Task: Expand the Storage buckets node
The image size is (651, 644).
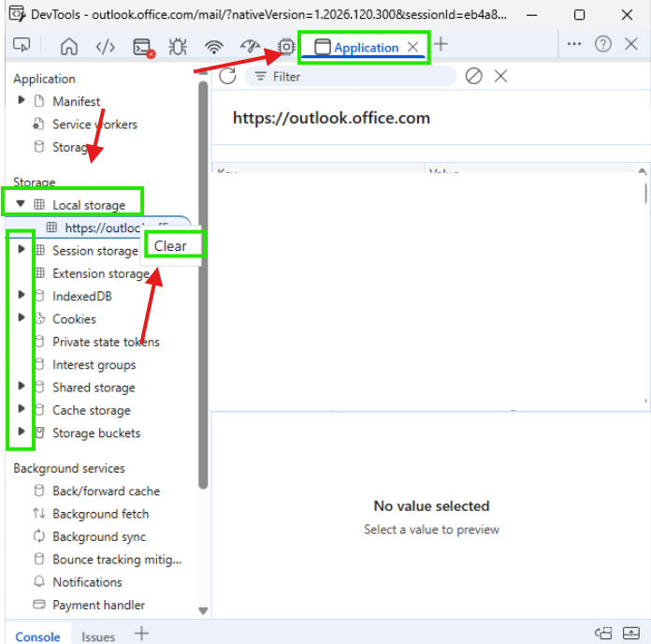Action: [22, 432]
